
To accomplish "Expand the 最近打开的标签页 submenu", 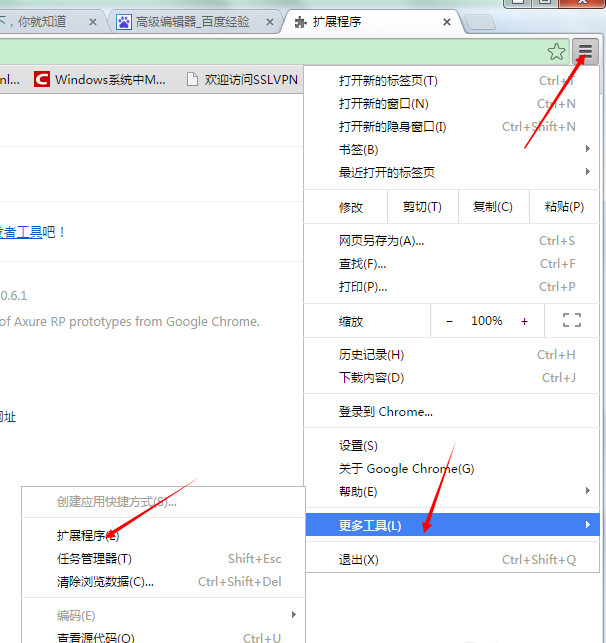I will [x=451, y=173].
